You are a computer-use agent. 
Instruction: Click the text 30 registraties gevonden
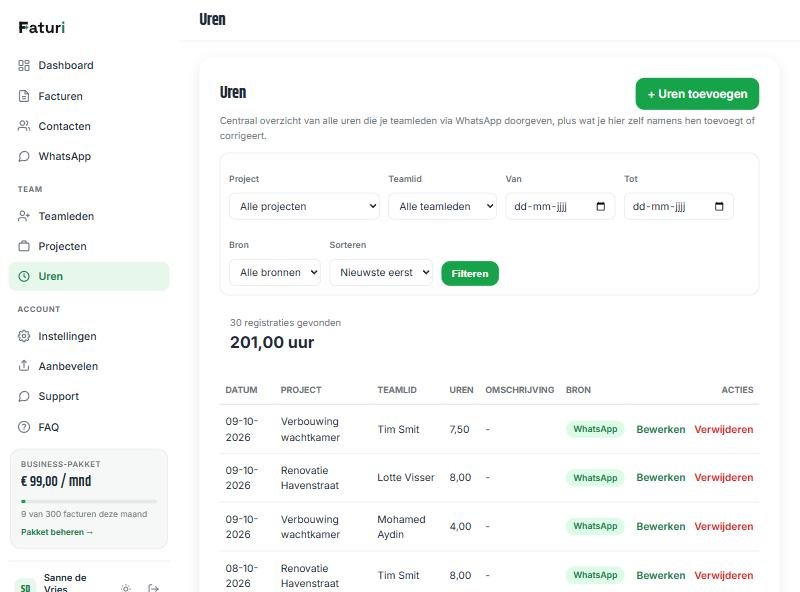pos(285,323)
